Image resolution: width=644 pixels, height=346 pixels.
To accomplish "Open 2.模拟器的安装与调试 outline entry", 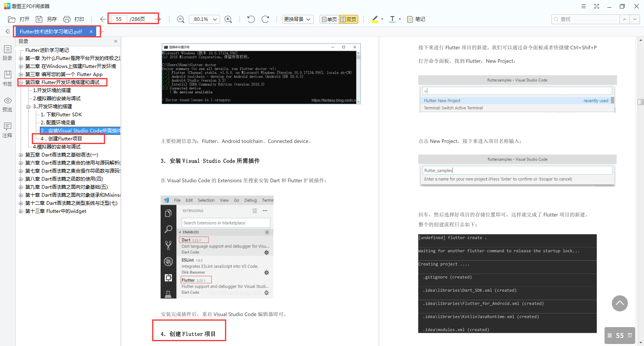I will (x=57, y=99).
